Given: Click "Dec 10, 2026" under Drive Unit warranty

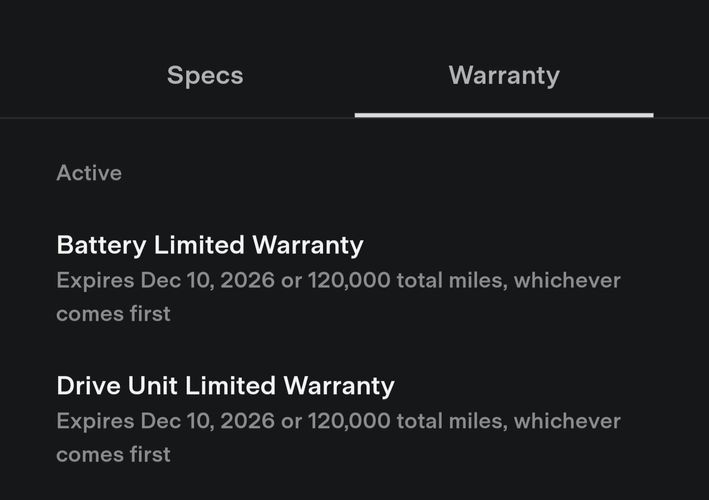Looking at the screenshot, I should point(208,421).
